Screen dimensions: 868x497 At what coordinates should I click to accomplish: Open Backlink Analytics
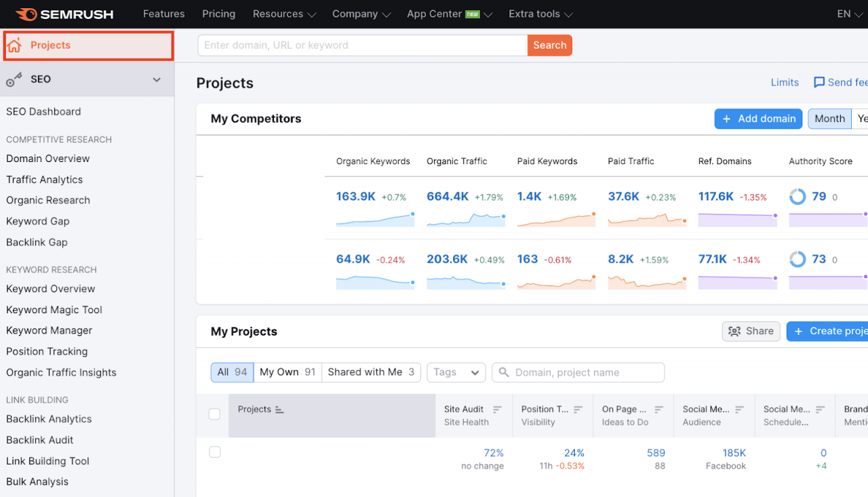(49, 420)
